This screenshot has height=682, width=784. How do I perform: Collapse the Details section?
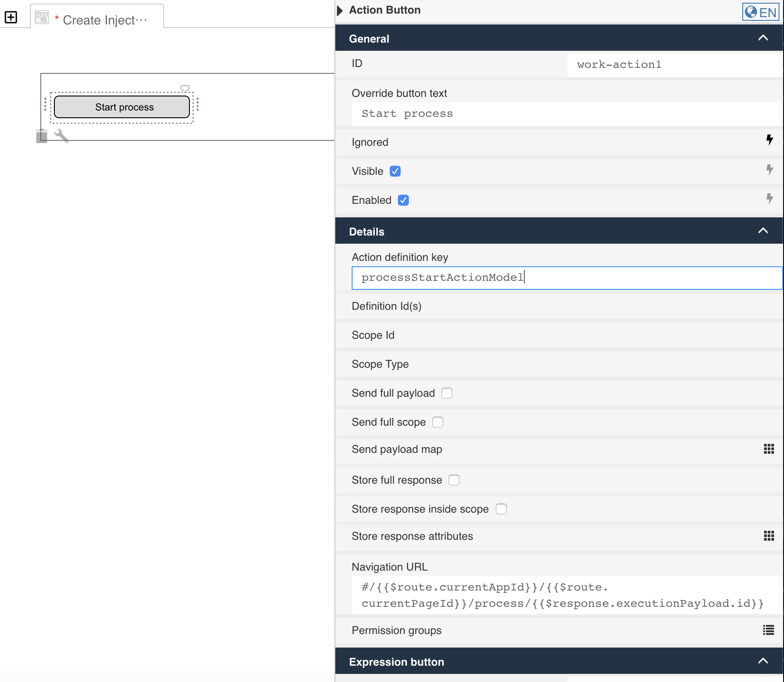pyautogui.click(x=763, y=231)
